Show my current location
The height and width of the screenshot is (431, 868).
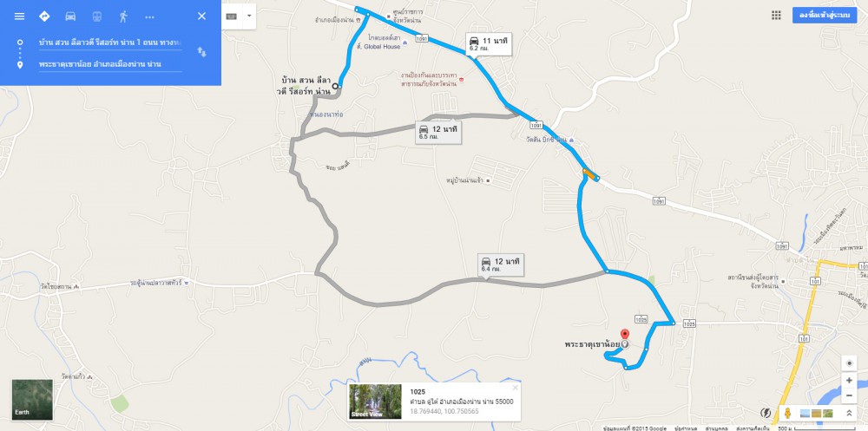[x=849, y=363]
